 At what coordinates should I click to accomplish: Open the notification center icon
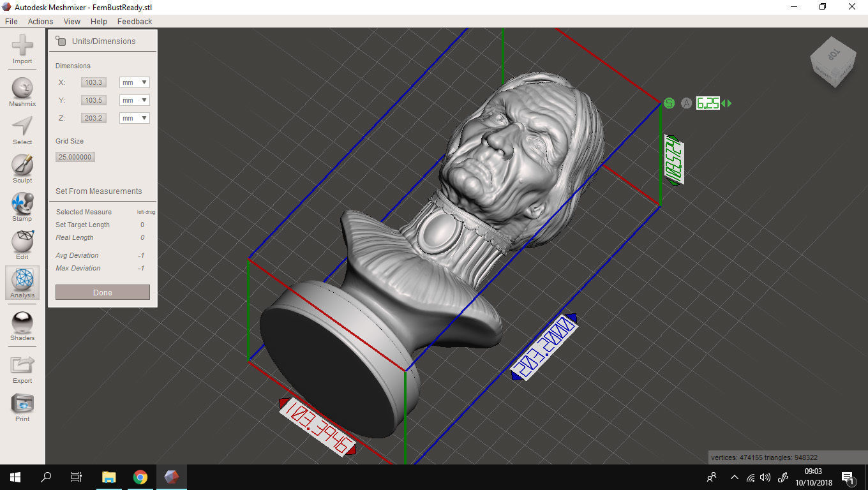tap(848, 477)
